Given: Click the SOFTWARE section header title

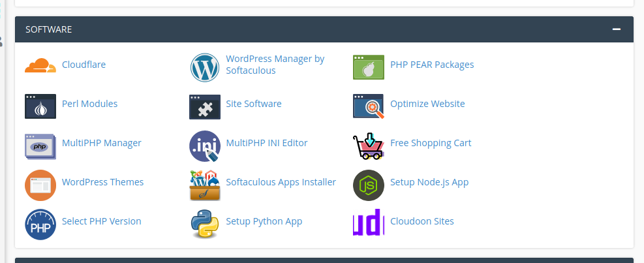Looking at the screenshot, I should point(48,29).
